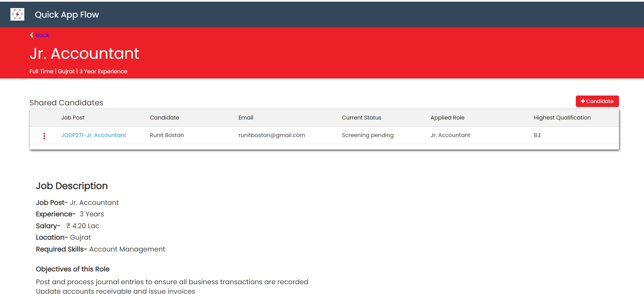Click the Quick App Flow title text
Viewport: 644px width, 294px height.
(67, 15)
